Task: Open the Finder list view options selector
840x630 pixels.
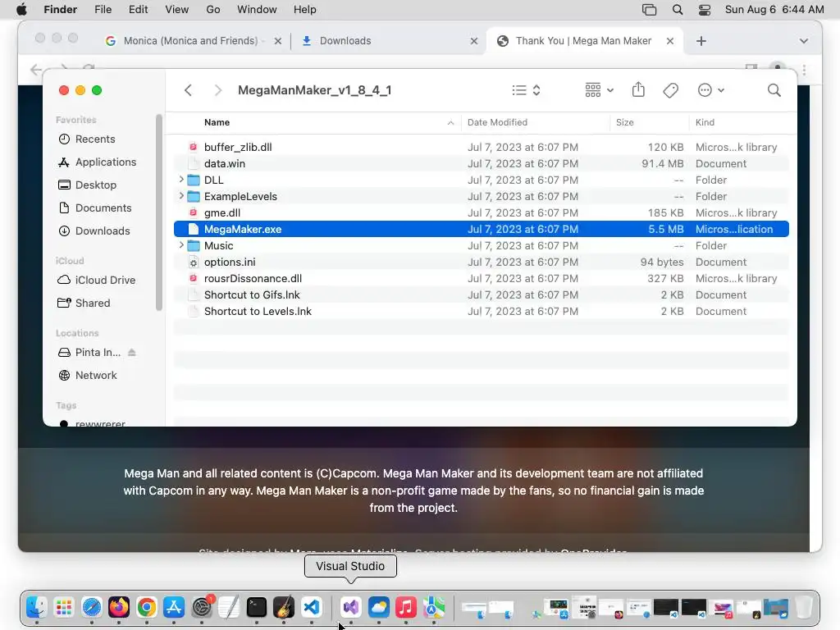Action: pos(526,90)
